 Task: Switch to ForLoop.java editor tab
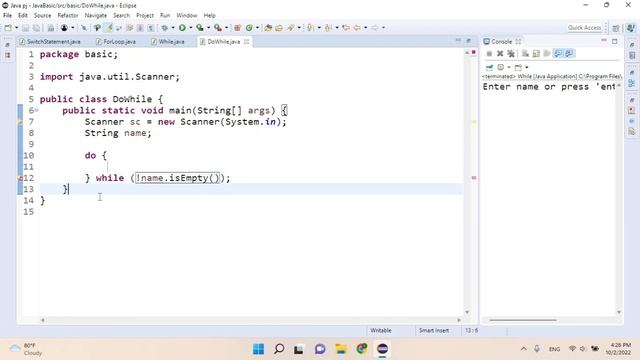(x=116, y=42)
